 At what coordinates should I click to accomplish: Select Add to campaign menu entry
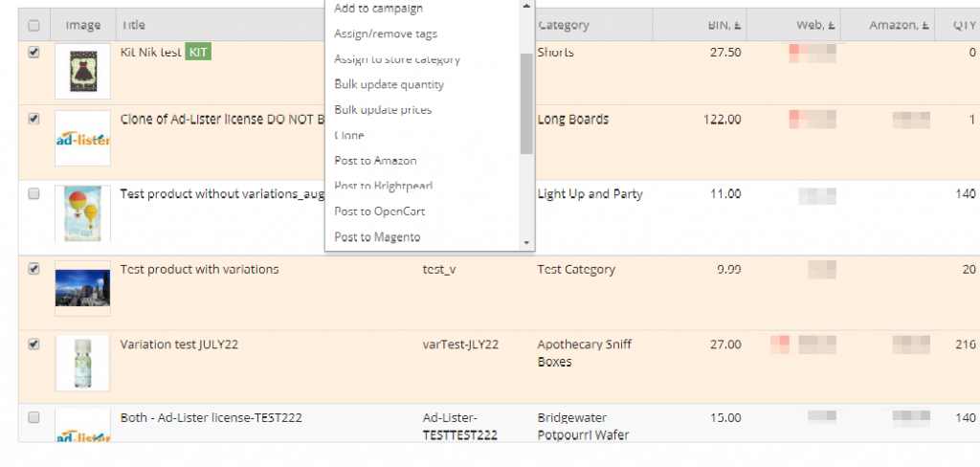click(378, 9)
